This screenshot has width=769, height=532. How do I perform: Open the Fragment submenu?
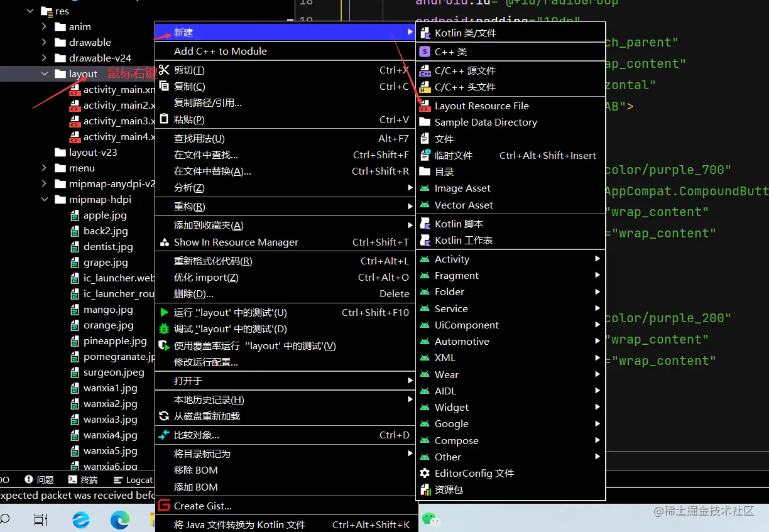(510, 275)
